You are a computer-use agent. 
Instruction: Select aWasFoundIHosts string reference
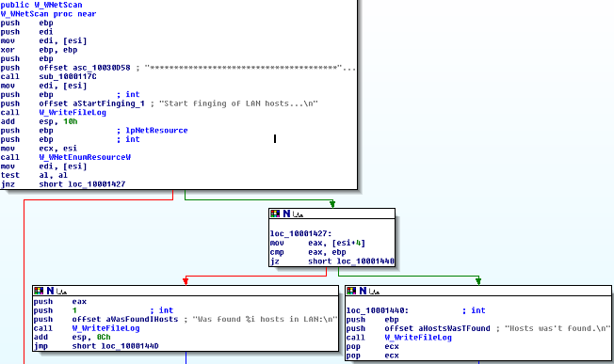pos(142,320)
